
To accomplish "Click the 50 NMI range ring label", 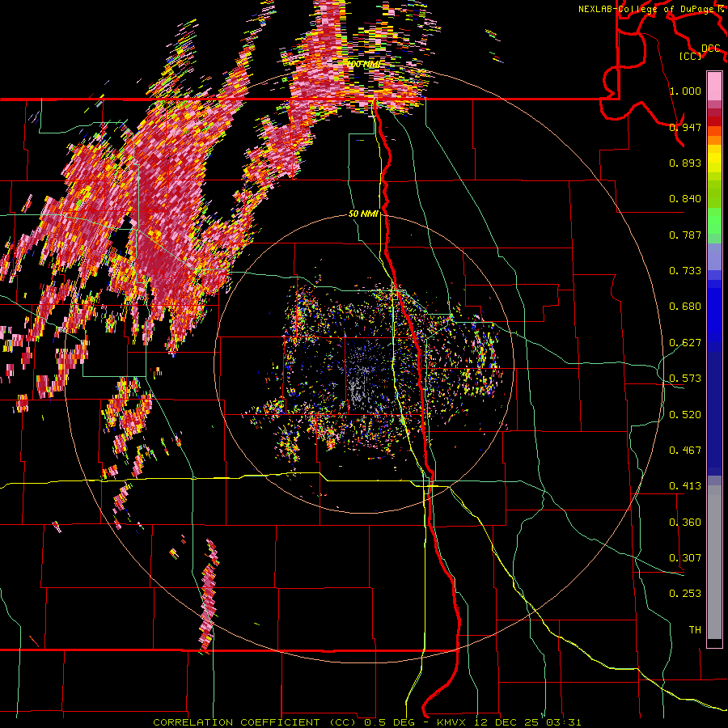I will coord(363,214).
